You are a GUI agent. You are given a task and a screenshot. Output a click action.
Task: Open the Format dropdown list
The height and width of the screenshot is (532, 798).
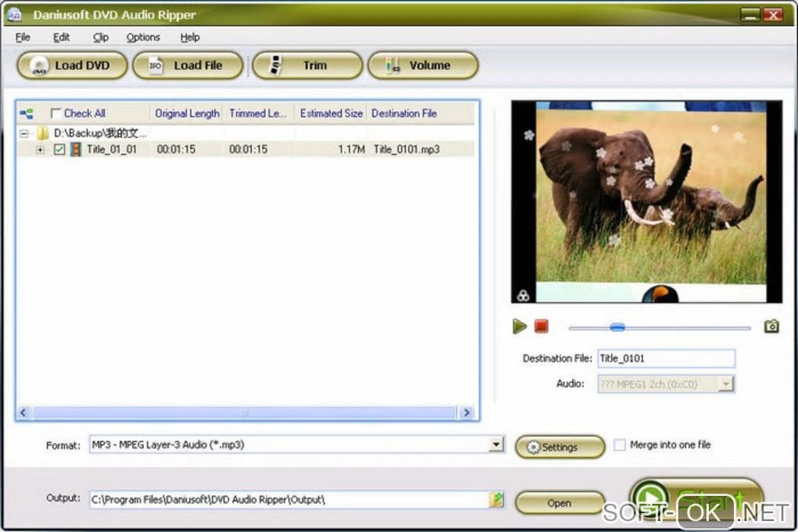tap(496, 444)
